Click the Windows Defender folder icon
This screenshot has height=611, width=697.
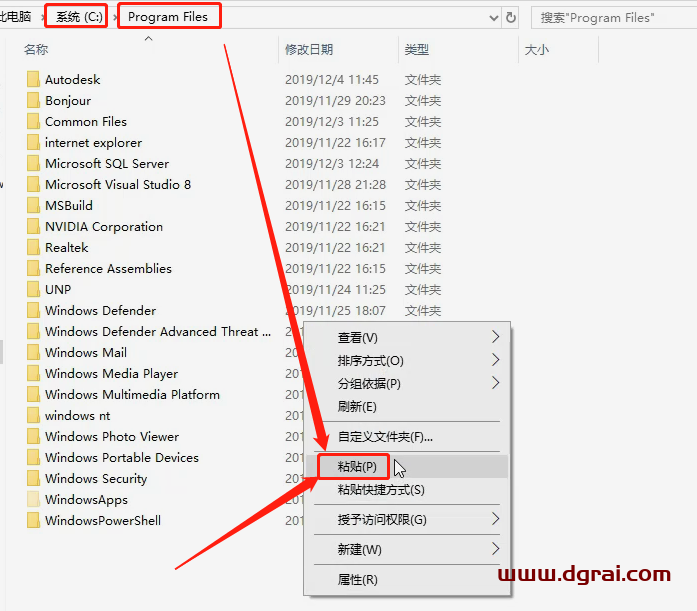[x=33, y=311]
